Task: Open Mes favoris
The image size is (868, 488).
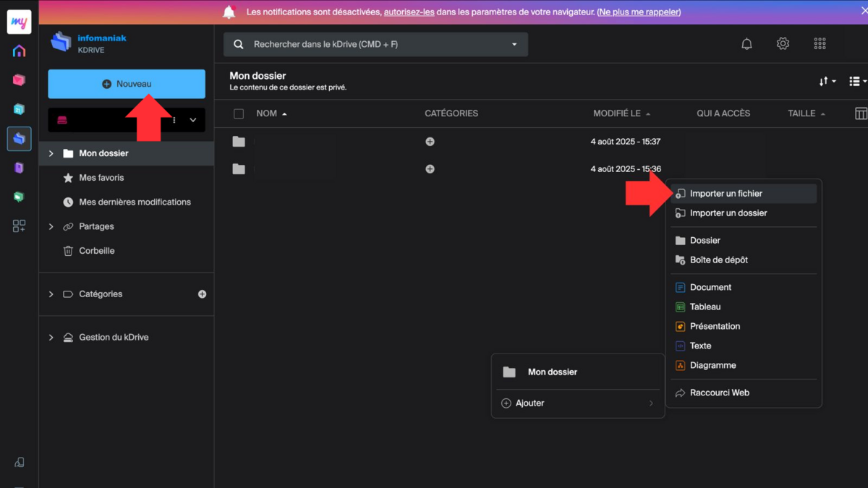Action: coord(101,178)
